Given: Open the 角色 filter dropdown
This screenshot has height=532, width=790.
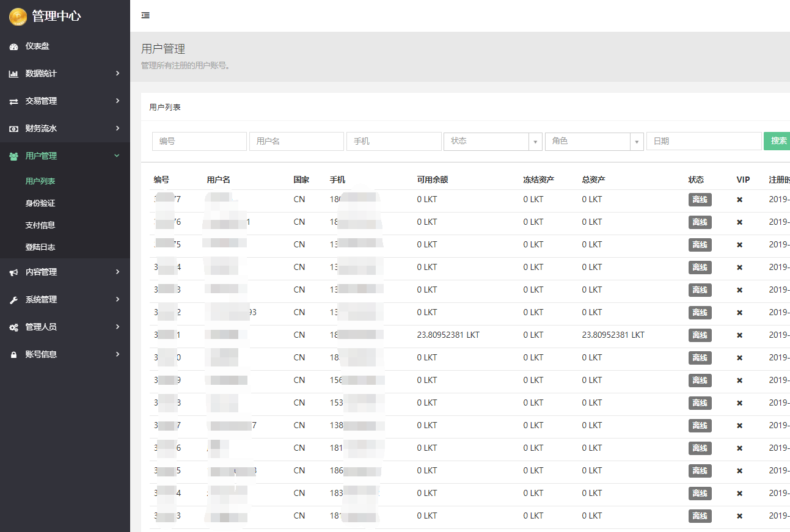Looking at the screenshot, I should pyautogui.click(x=594, y=141).
